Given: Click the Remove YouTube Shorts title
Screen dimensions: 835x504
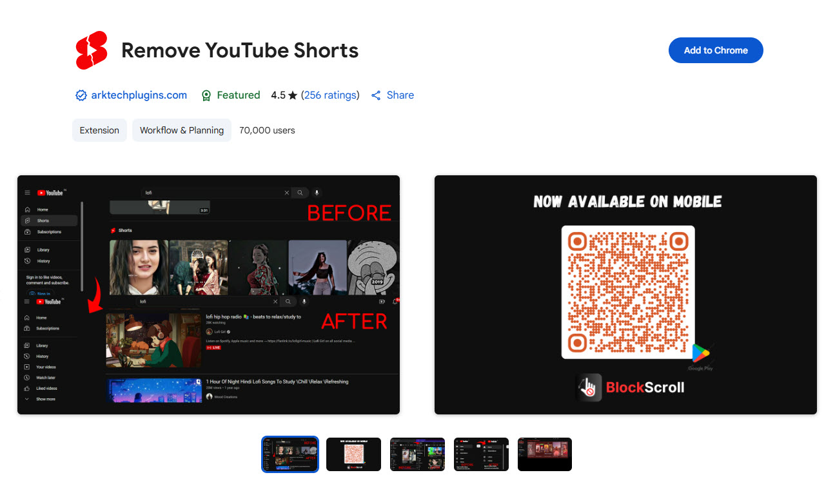Looking at the screenshot, I should (x=240, y=50).
